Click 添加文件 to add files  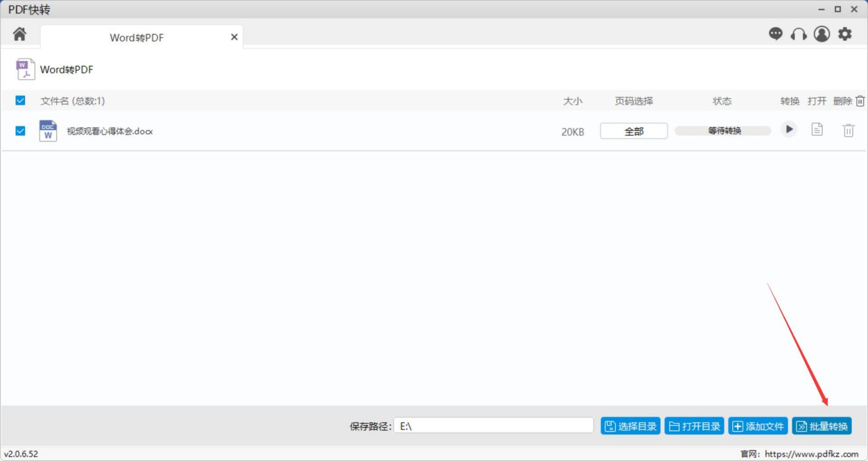(758, 426)
